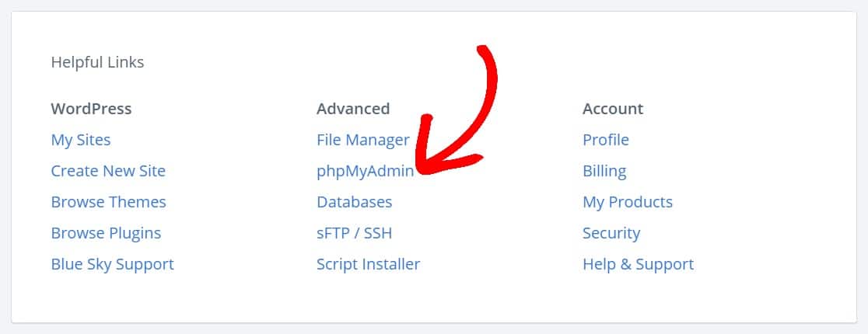Open the File Manager link
The width and height of the screenshot is (868, 334).
(x=362, y=140)
